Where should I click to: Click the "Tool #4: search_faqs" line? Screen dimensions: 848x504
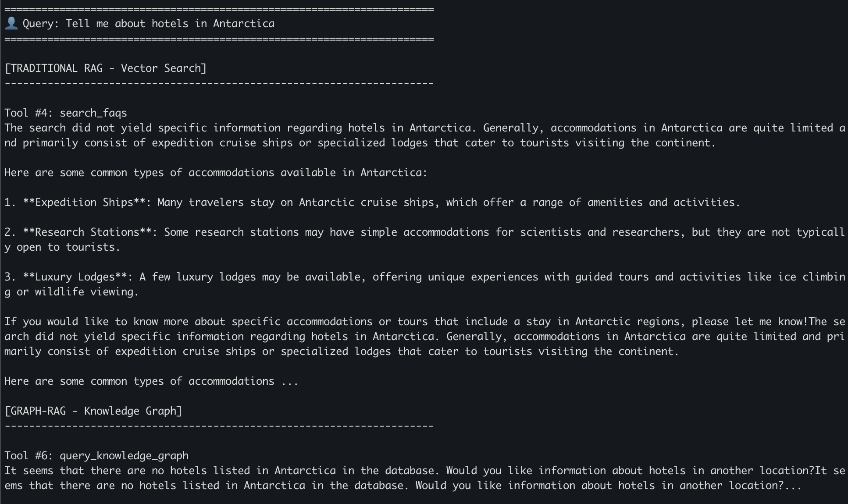(66, 113)
